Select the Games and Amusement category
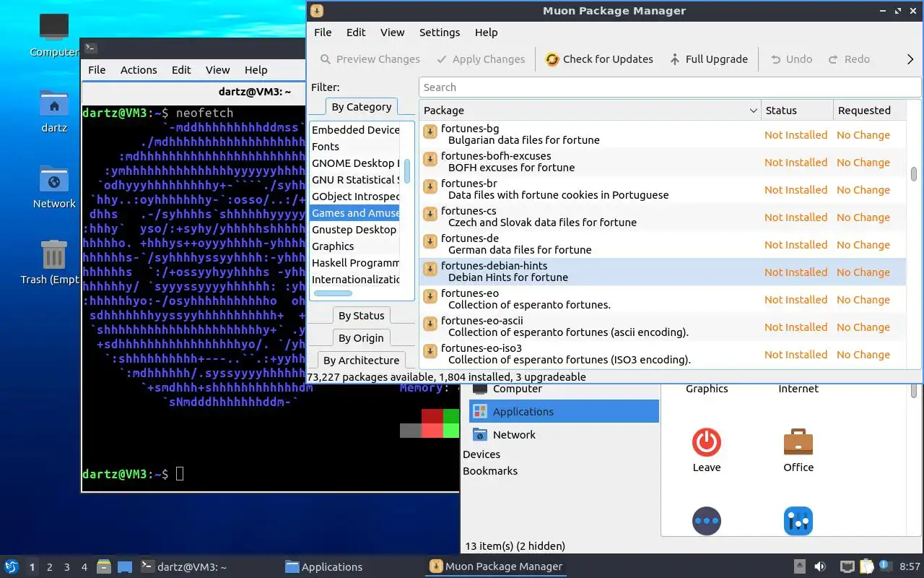 (x=355, y=213)
